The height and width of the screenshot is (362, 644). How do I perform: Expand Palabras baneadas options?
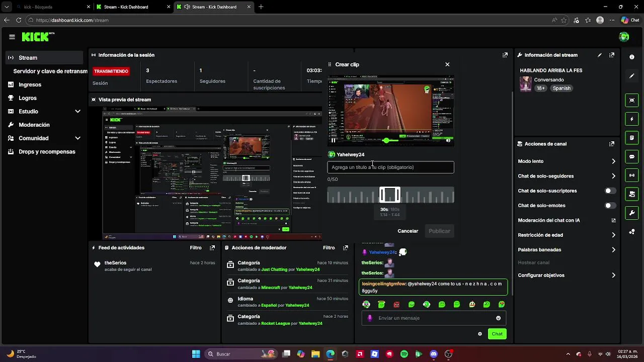(613, 250)
